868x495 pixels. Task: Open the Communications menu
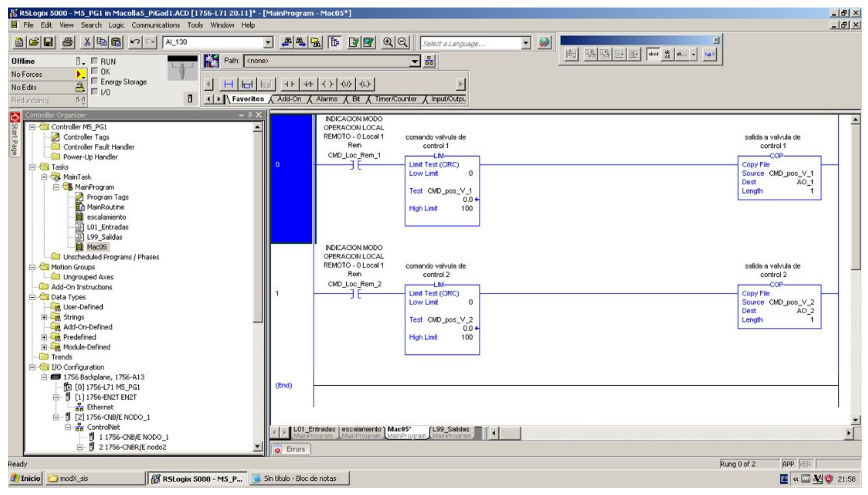[x=156, y=25]
